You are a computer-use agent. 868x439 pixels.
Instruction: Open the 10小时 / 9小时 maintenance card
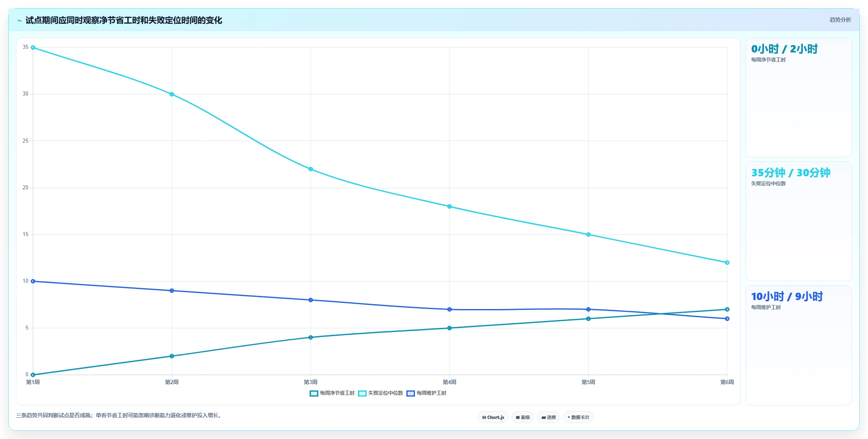point(798,345)
